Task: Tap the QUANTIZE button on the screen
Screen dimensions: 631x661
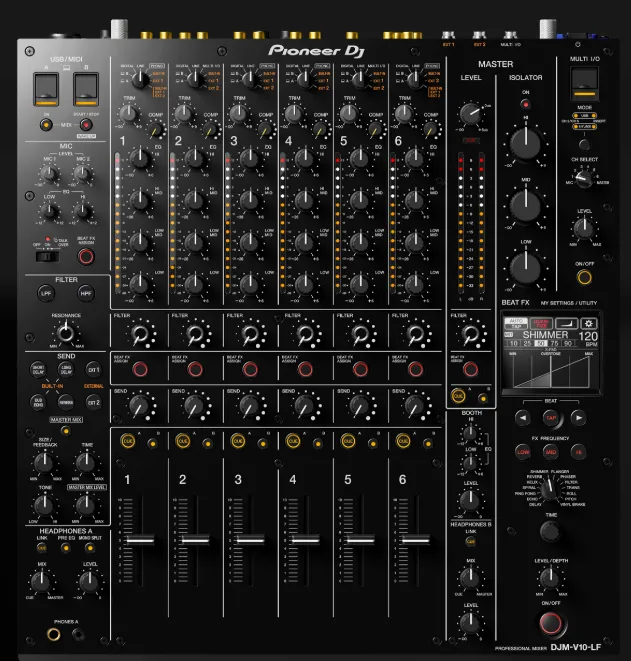Action: [541, 323]
